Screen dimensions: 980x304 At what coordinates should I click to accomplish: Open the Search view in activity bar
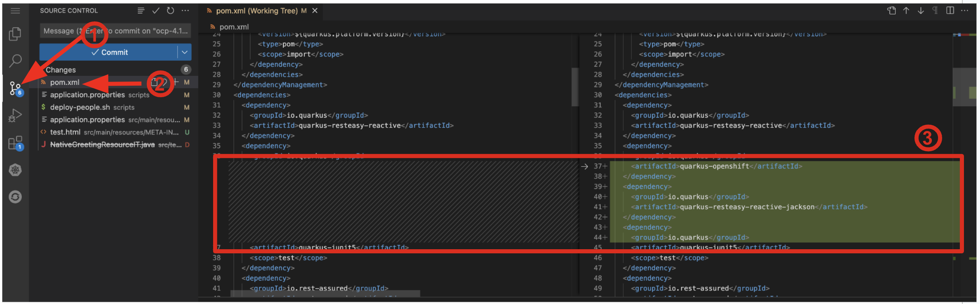pos(15,61)
